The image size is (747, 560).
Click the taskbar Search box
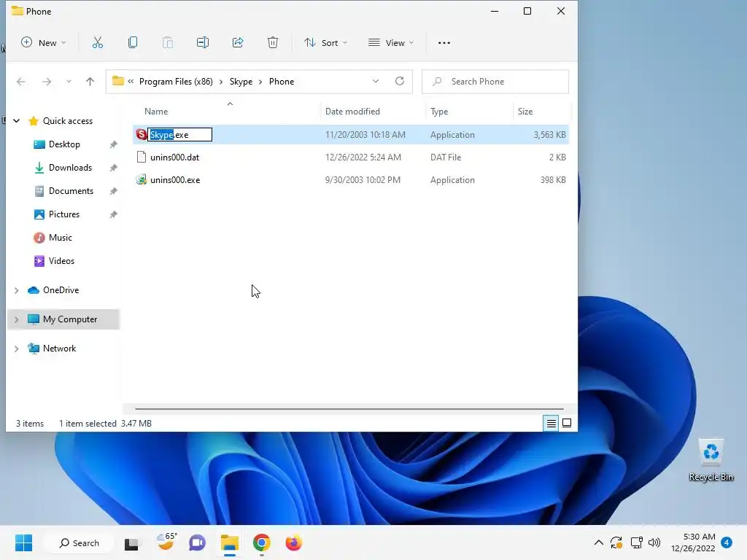tap(79, 542)
